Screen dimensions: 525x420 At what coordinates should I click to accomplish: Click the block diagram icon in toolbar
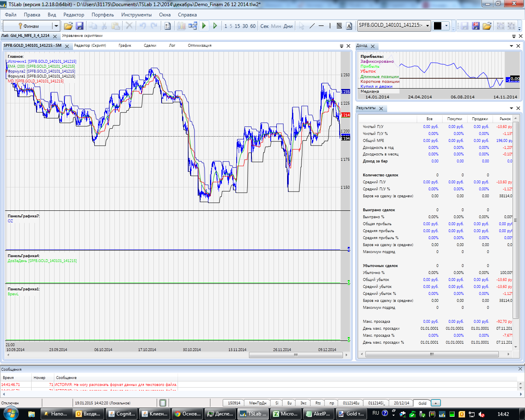(193, 26)
